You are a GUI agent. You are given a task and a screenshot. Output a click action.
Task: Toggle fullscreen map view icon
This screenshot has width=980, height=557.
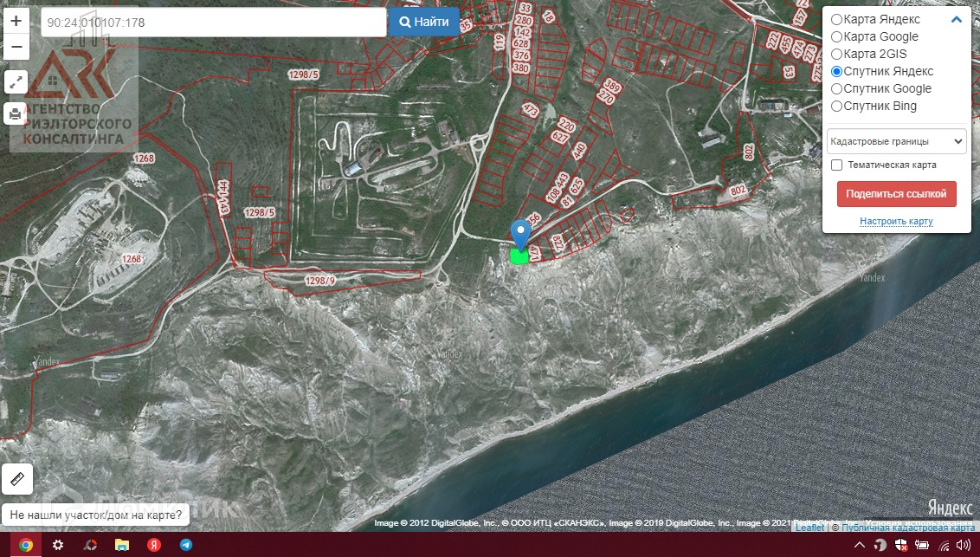coord(16,81)
